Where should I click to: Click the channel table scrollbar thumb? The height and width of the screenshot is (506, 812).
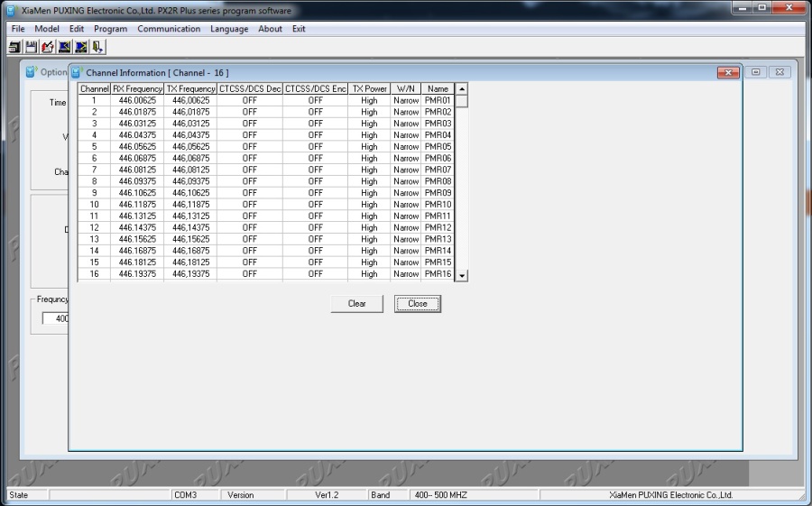click(x=461, y=101)
